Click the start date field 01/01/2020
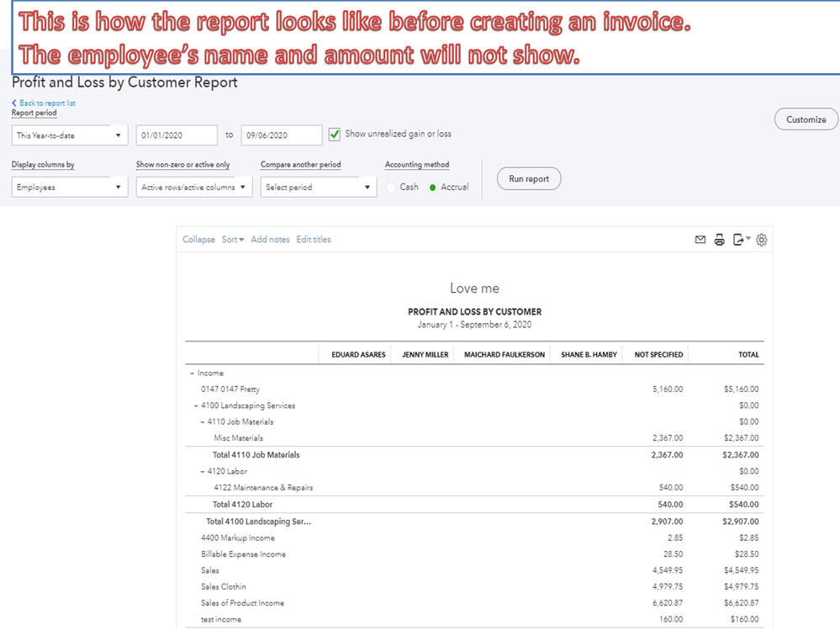Viewport: 840px width, 630px height. (x=177, y=135)
